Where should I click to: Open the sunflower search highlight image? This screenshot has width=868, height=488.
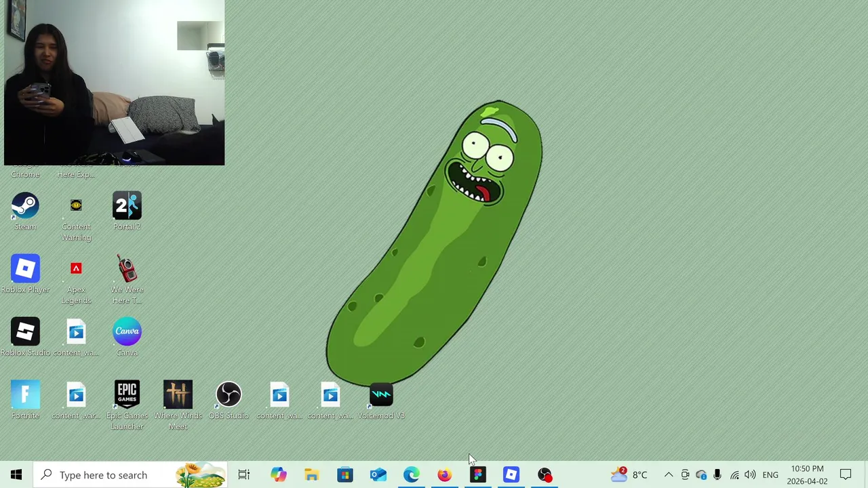pos(201,475)
